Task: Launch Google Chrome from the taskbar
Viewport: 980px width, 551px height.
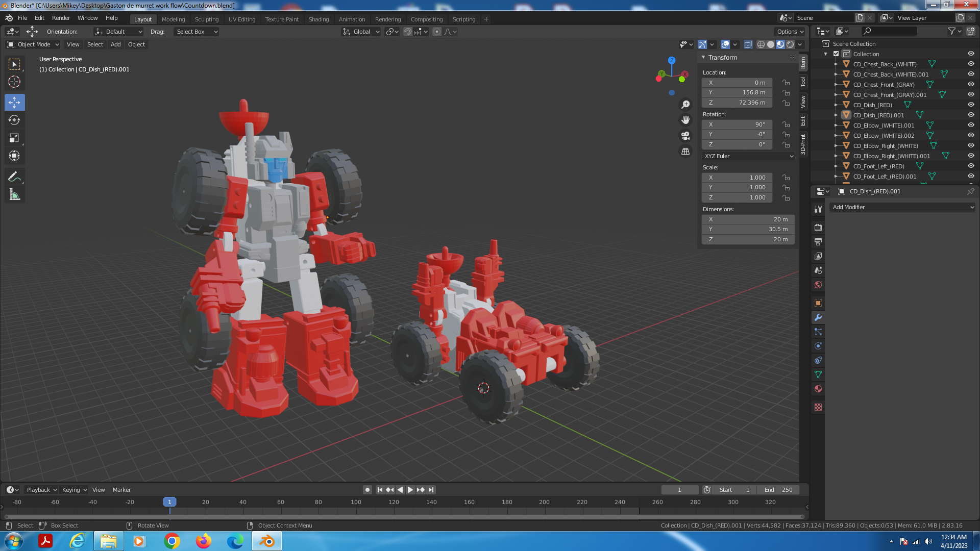Action: click(172, 541)
